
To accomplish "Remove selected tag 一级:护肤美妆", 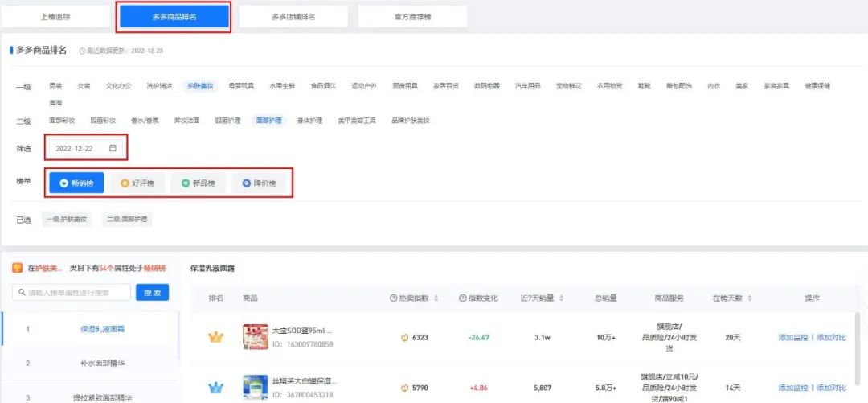I will [x=67, y=220].
